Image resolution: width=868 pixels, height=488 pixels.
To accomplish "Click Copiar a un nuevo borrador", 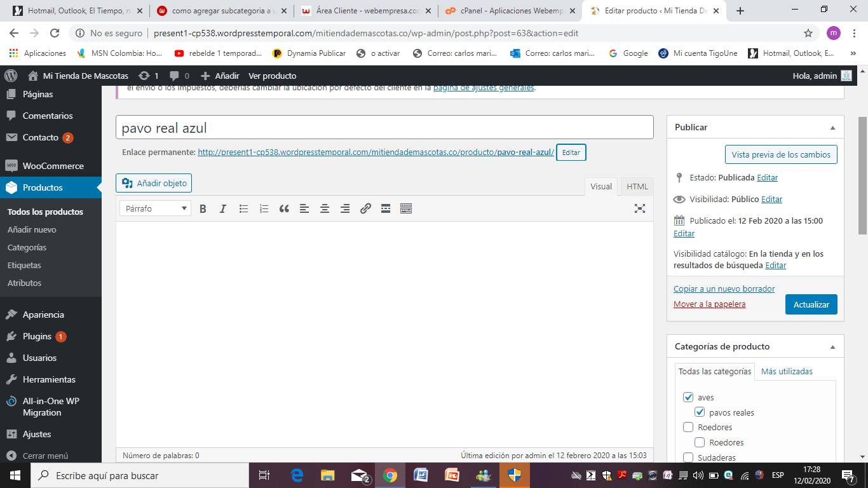I will tap(724, 288).
